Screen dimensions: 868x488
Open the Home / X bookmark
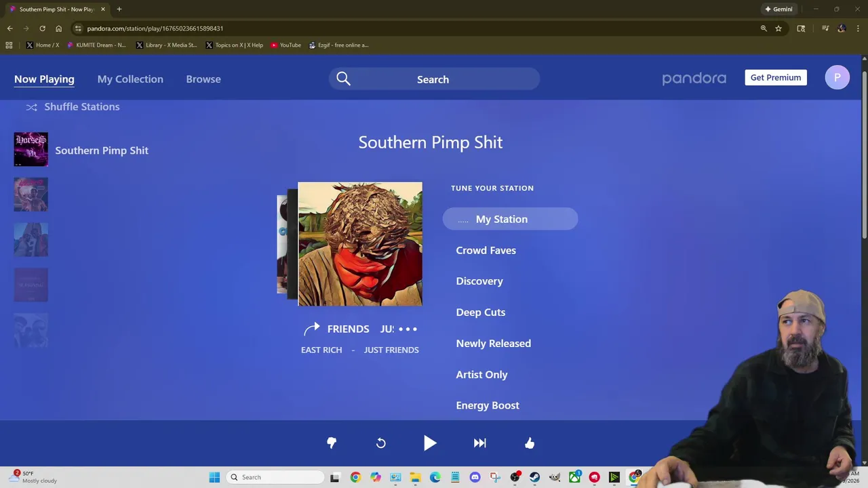pyautogui.click(x=42, y=45)
